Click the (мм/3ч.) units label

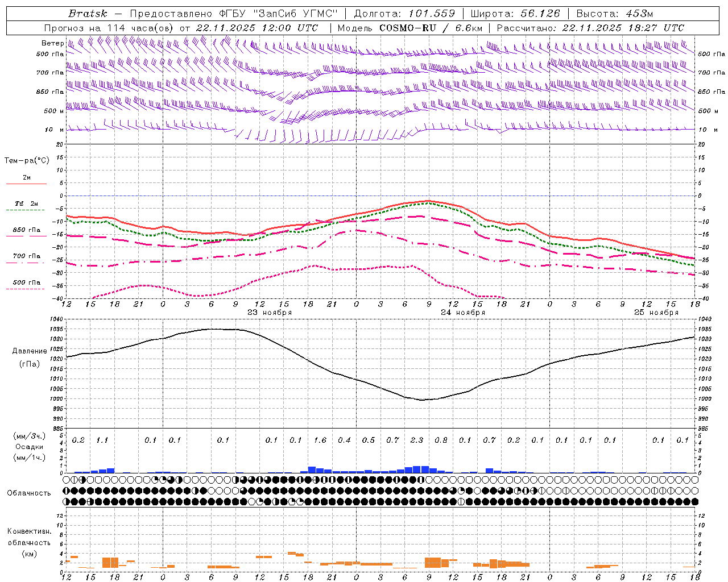pos(30,436)
